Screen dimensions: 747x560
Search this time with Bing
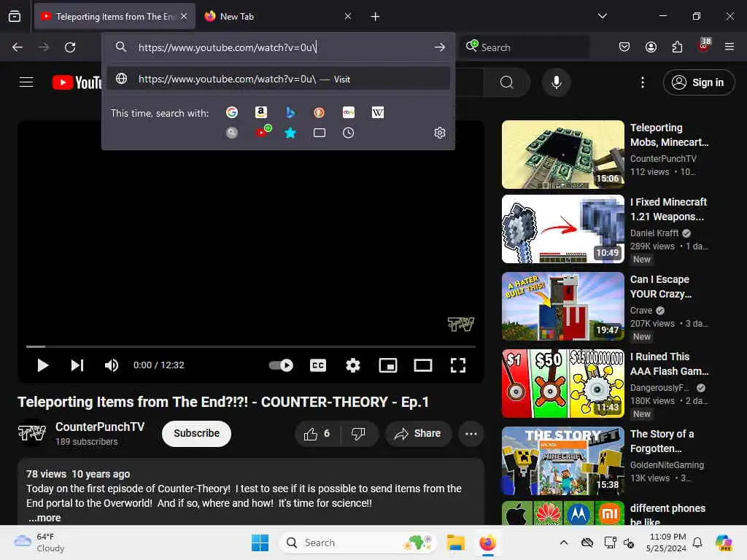[x=290, y=112]
